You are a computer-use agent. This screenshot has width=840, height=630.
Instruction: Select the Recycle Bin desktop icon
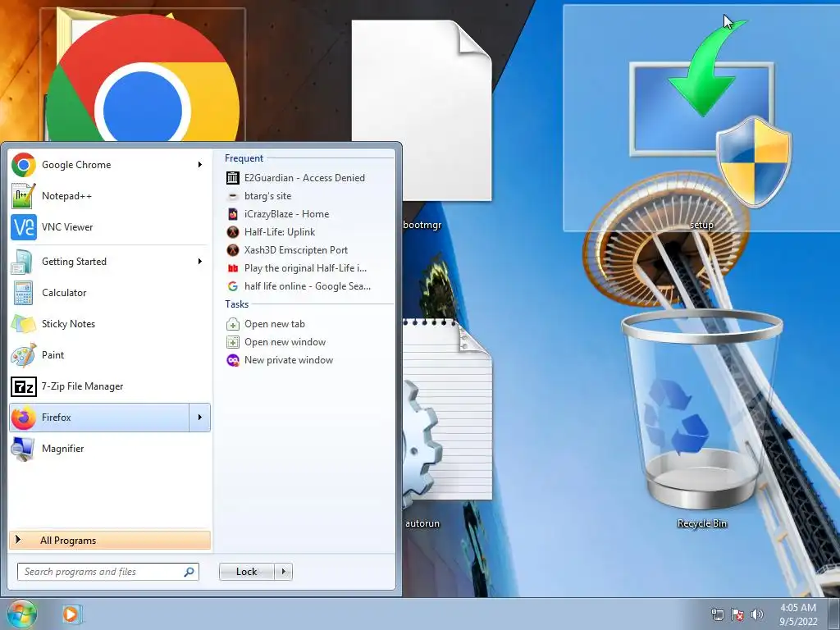(x=702, y=418)
